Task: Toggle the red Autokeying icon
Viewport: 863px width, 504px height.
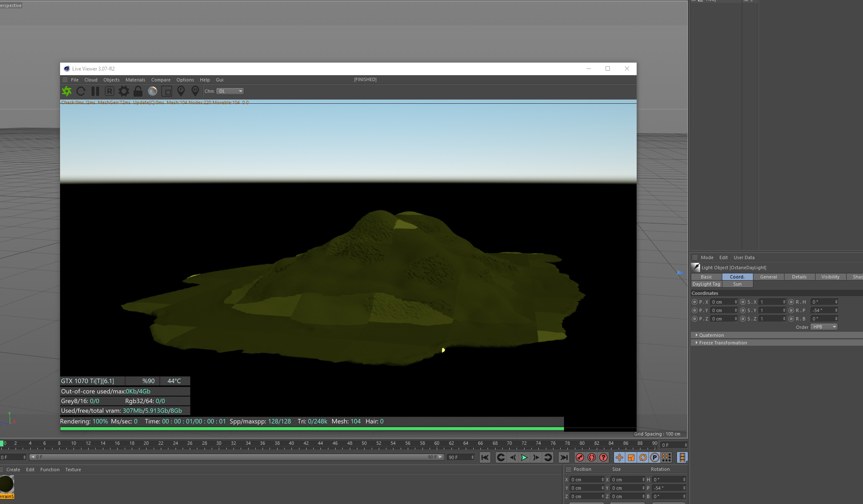Action: (x=592, y=457)
